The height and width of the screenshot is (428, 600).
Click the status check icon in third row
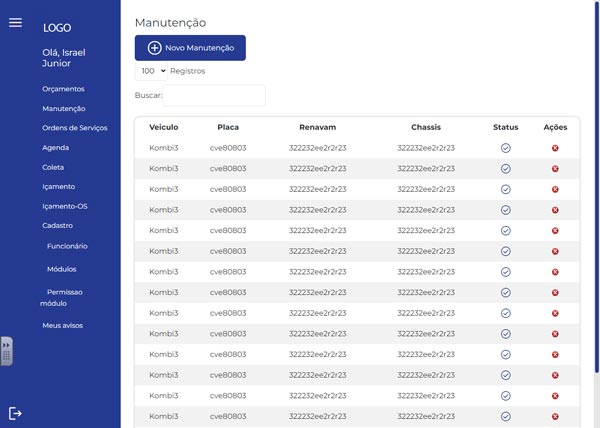(505, 189)
